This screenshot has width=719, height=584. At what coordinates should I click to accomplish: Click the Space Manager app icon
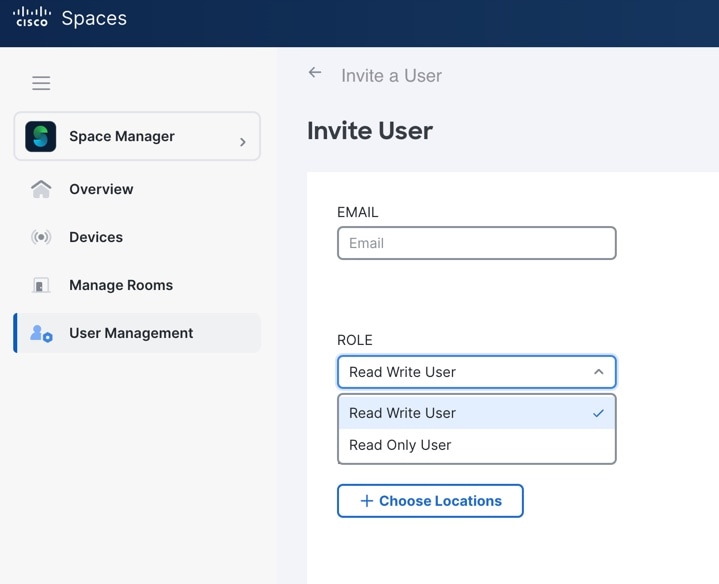[41, 137]
